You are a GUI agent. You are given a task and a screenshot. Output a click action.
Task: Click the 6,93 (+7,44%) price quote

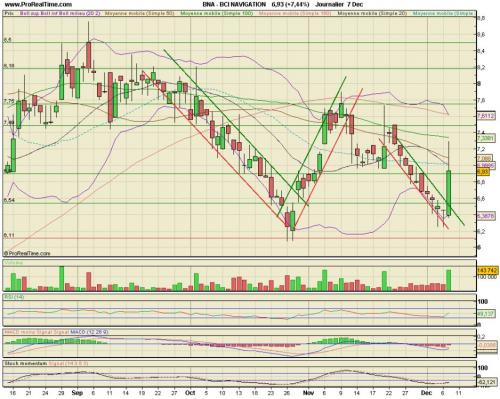[290, 4]
